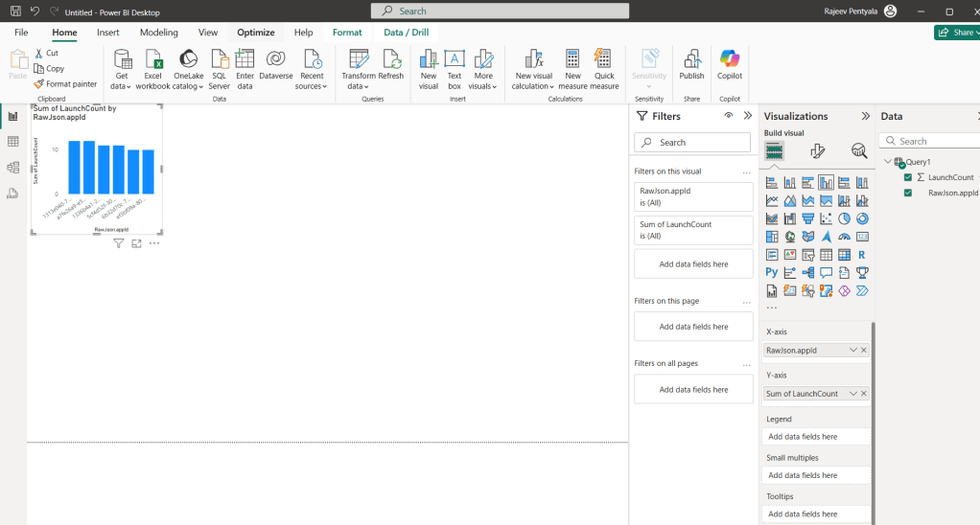This screenshot has width=980, height=525.
Task: Click the Format painter button
Action: point(65,84)
